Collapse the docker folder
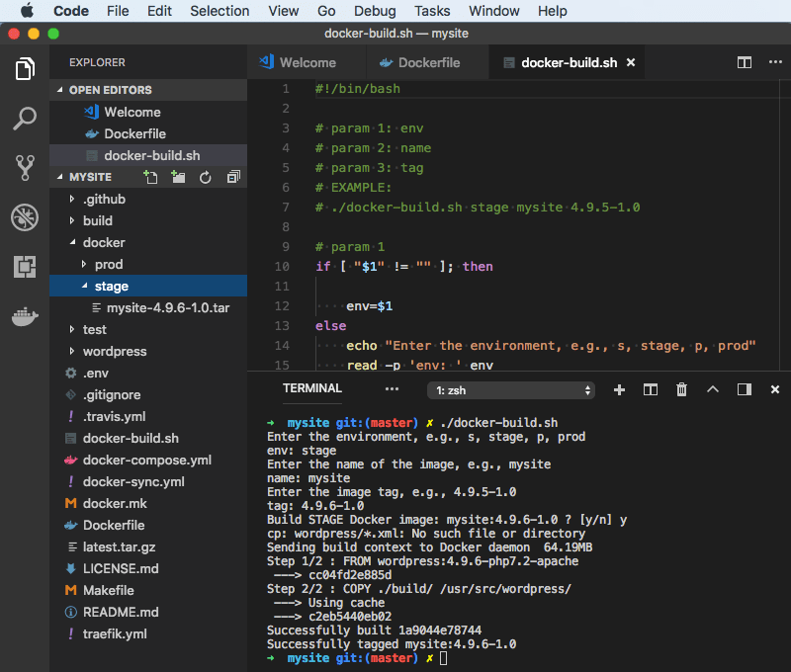The height and width of the screenshot is (672, 791). tap(148, 242)
